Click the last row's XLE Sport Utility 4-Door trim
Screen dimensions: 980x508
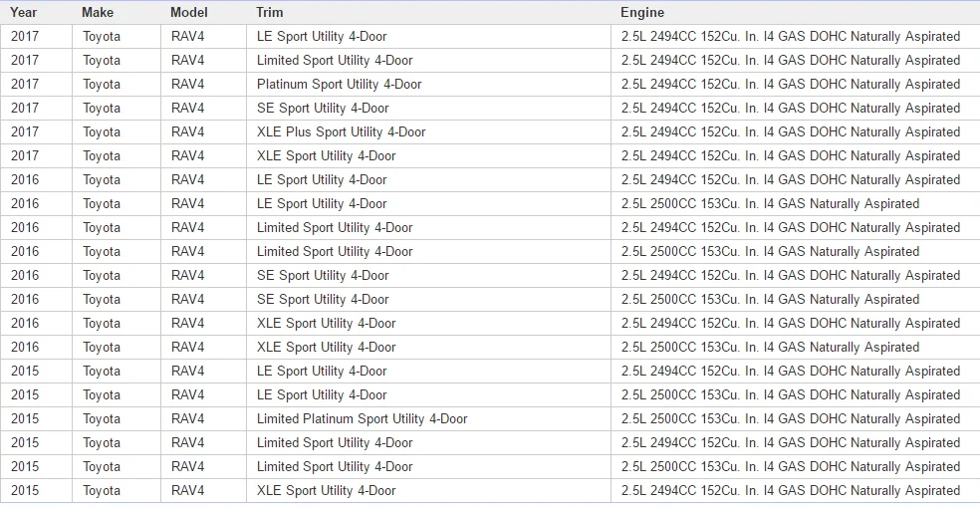[327, 491]
